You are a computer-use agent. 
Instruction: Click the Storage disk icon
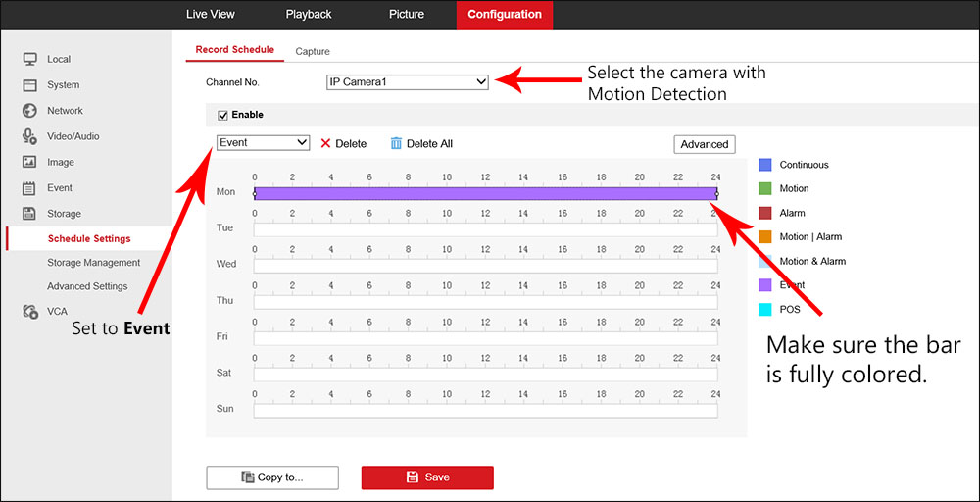(29, 213)
